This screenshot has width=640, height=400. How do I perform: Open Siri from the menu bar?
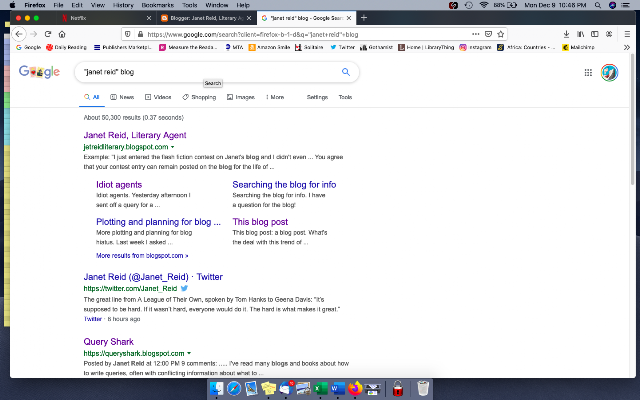point(612,5)
